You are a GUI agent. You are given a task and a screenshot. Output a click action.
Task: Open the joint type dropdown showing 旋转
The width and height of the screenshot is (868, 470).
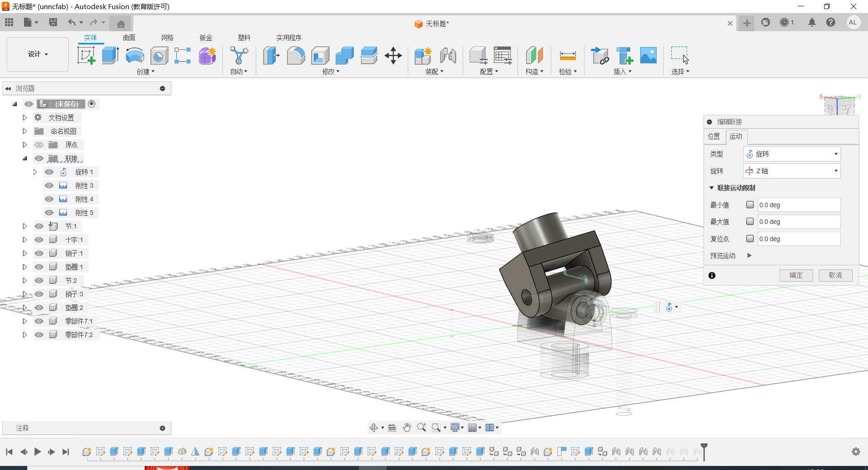792,154
